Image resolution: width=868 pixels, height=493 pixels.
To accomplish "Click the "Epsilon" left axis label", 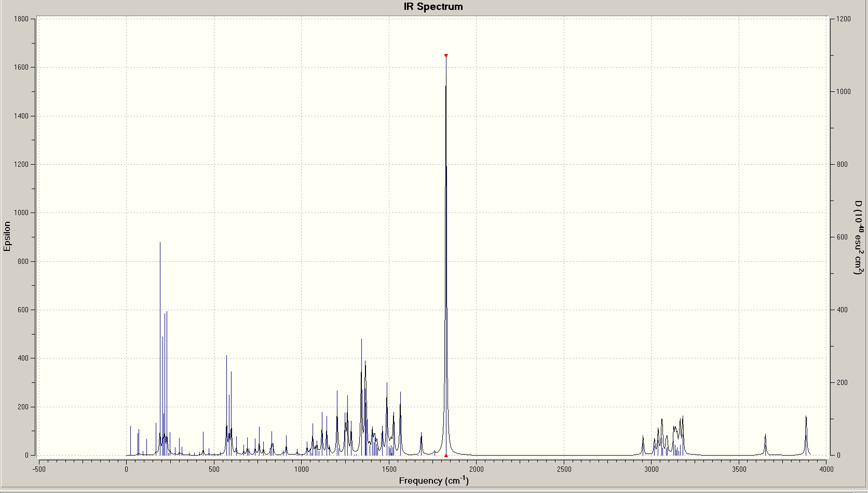I will coord(7,236).
